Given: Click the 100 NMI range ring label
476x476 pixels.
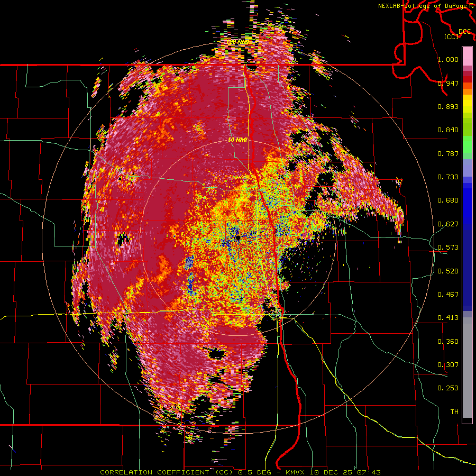Looking at the screenshot, I should pos(239,42).
